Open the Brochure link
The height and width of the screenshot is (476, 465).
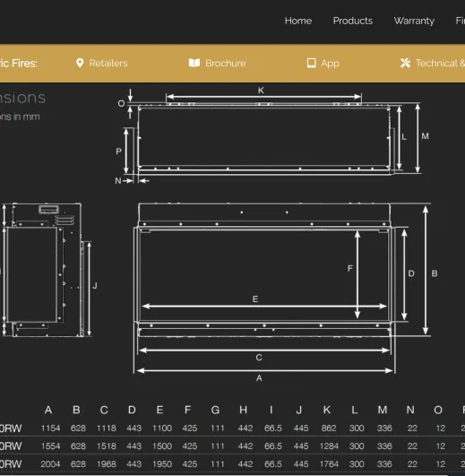click(x=226, y=63)
